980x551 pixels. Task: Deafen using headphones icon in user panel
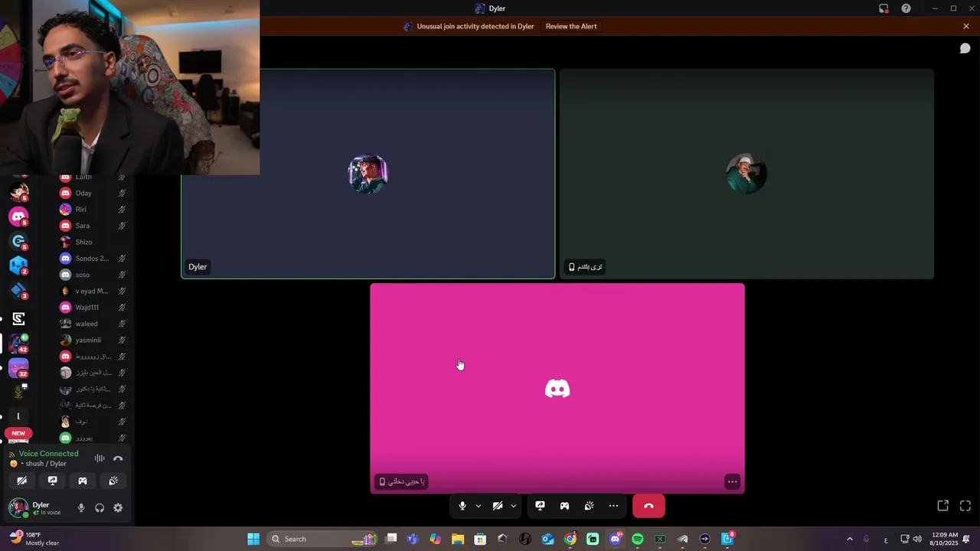click(100, 507)
